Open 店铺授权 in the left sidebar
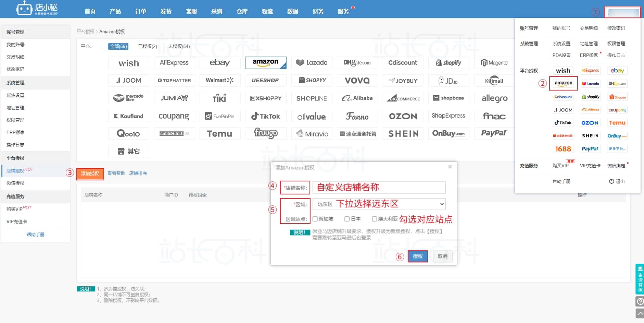This screenshot has width=644, height=323. 36,170
